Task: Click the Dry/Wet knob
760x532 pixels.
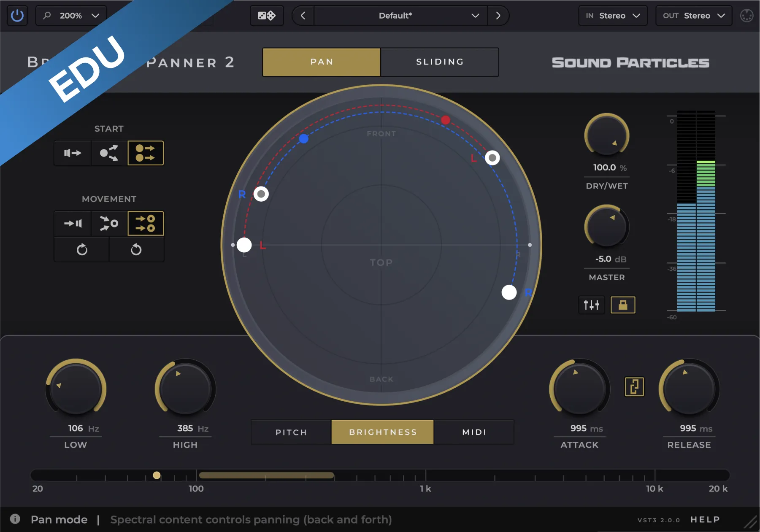Action: tap(606, 135)
